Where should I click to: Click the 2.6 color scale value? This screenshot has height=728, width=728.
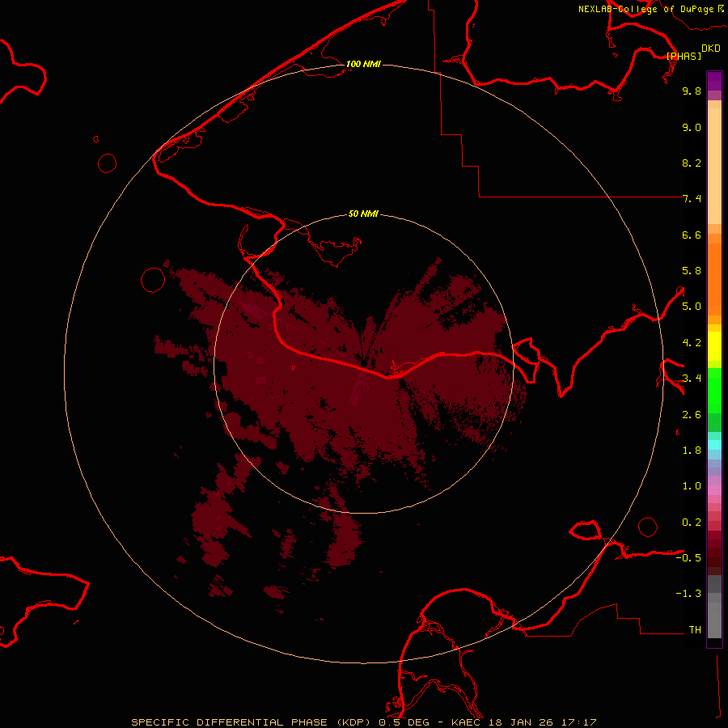692,415
